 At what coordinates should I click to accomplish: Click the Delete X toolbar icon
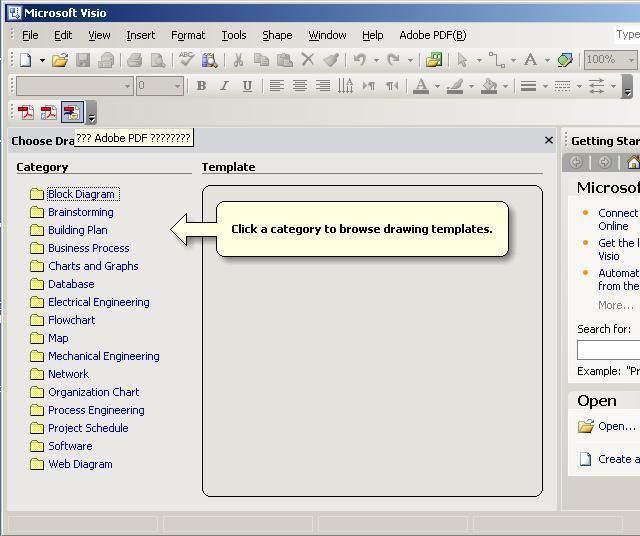(x=308, y=60)
